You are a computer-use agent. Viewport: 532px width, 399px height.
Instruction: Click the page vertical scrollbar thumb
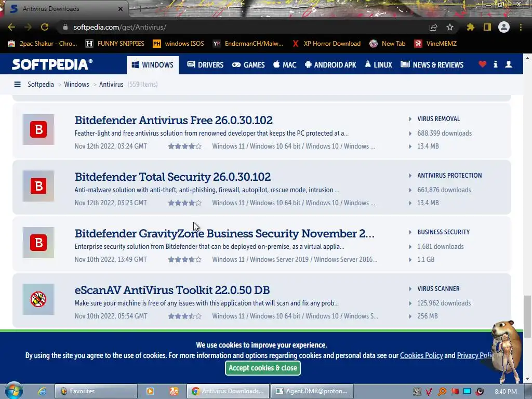[x=527, y=316]
